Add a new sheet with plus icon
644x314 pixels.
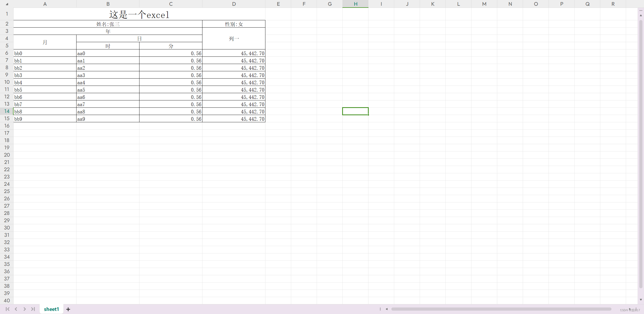point(68,309)
